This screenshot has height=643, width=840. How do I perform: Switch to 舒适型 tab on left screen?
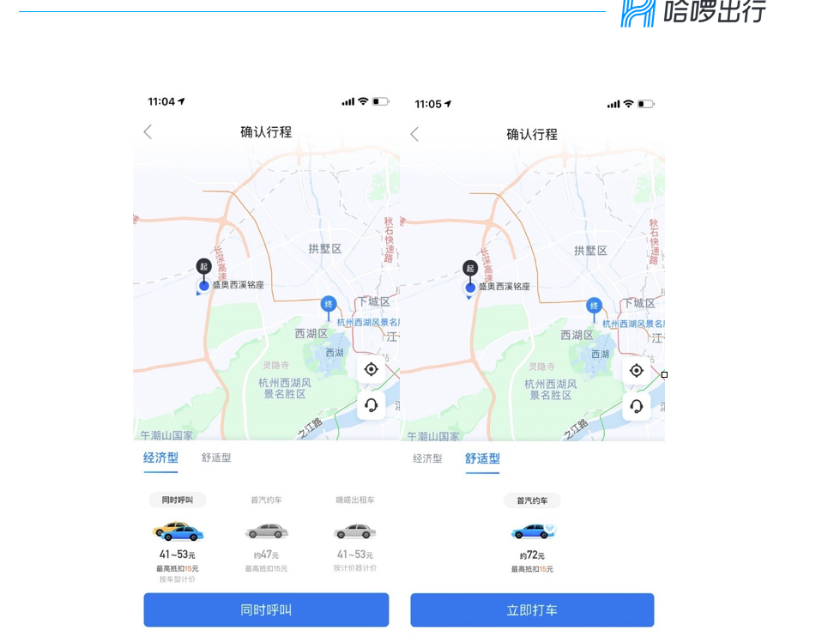coord(216,458)
